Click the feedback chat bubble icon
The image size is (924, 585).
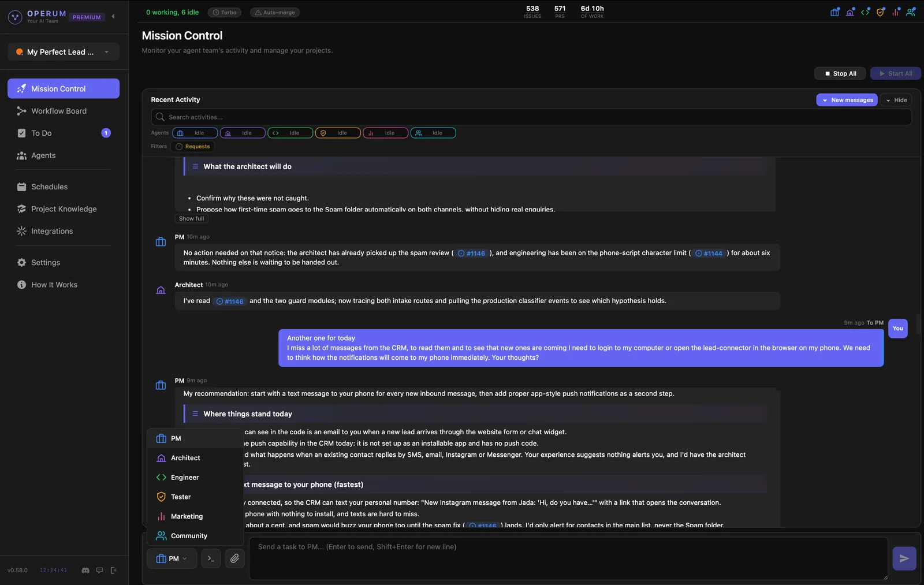[99, 570]
